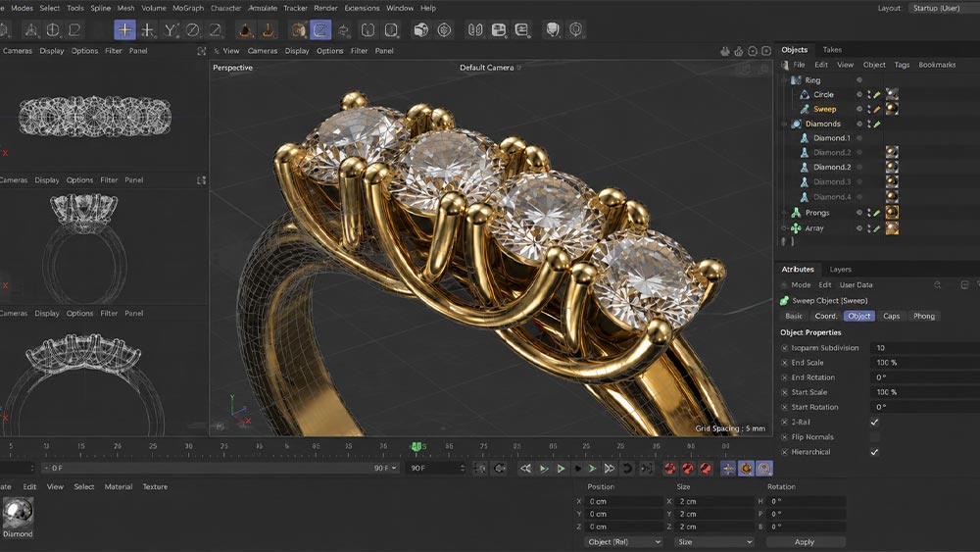Collapse the Ring object hierarchy
Screen dimensions: 980x552
[784, 80]
